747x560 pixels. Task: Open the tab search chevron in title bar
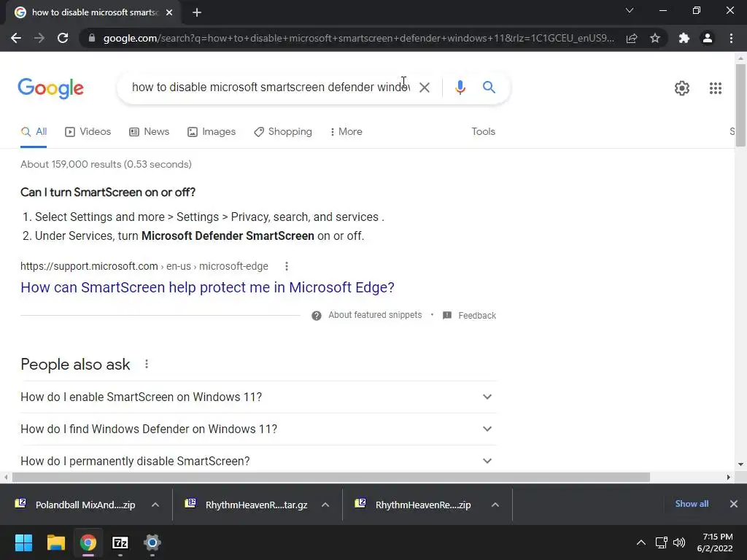click(x=630, y=10)
